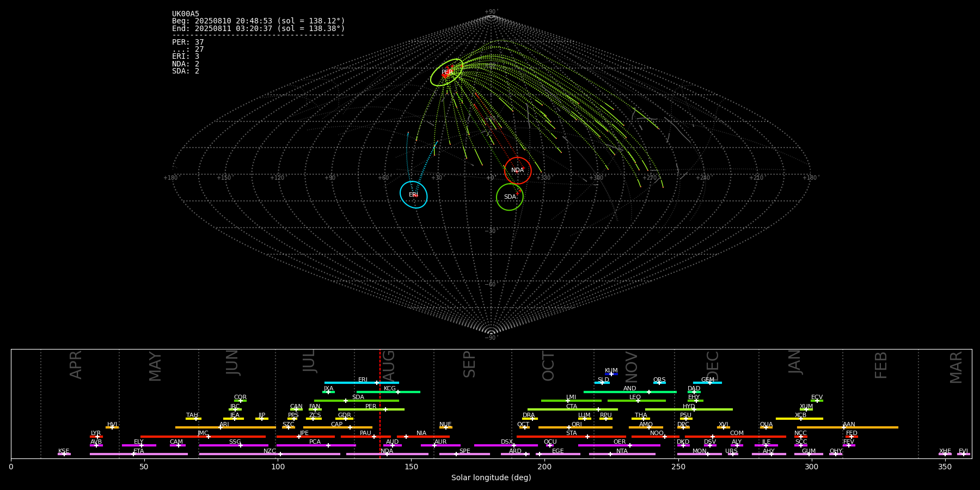Select the QUA shower label
This screenshot has height=490, width=980.
[767, 425]
